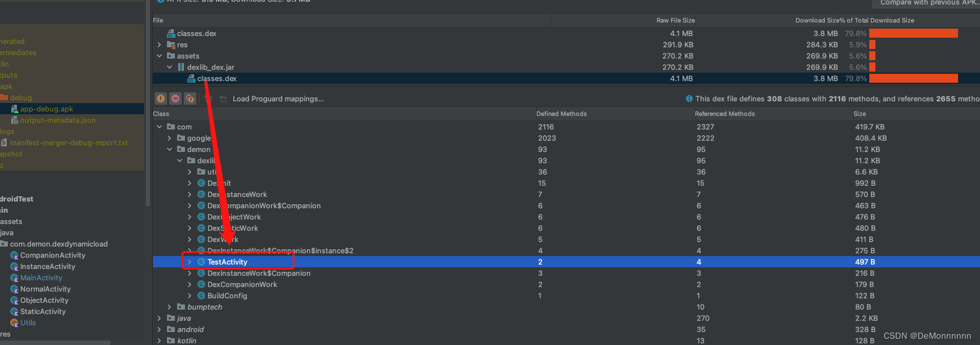The image size is (980, 345).
Task: Click the assets folder icon
Action: coord(171,56)
